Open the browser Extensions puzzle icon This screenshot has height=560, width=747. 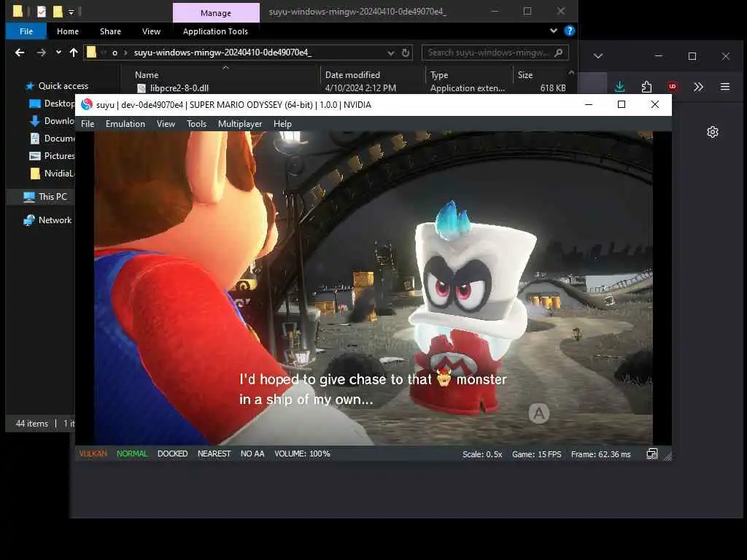coord(646,87)
